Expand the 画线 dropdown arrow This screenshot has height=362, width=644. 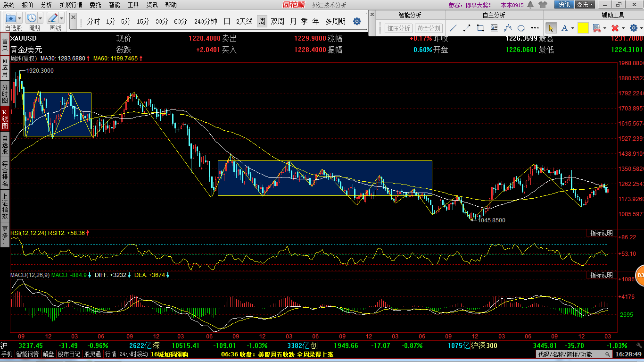tap(61, 18)
